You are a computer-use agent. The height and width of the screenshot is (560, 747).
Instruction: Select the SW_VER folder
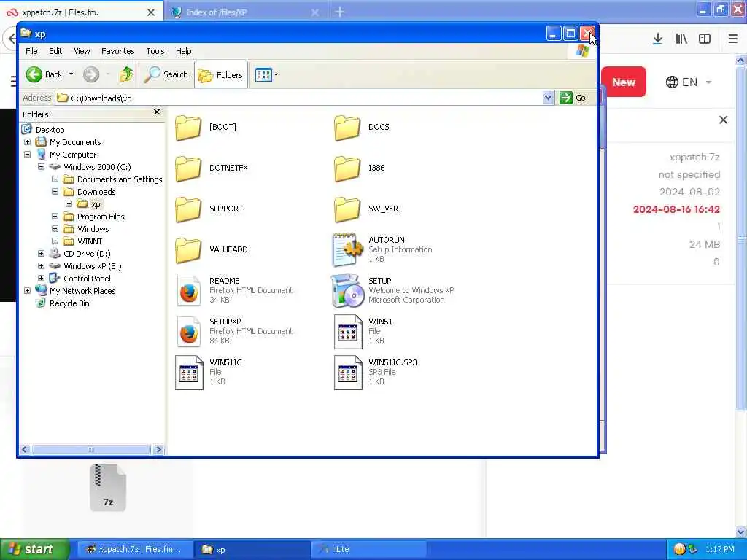tap(347, 209)
